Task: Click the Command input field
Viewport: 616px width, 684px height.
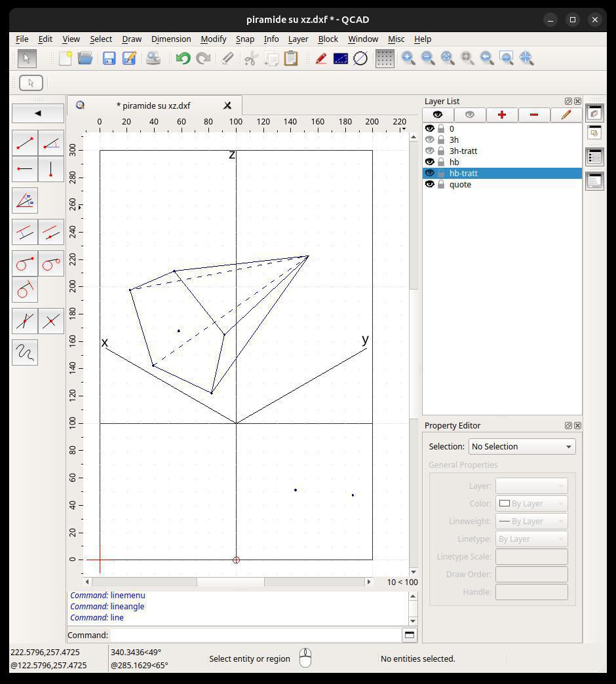Action: point(256,635)
